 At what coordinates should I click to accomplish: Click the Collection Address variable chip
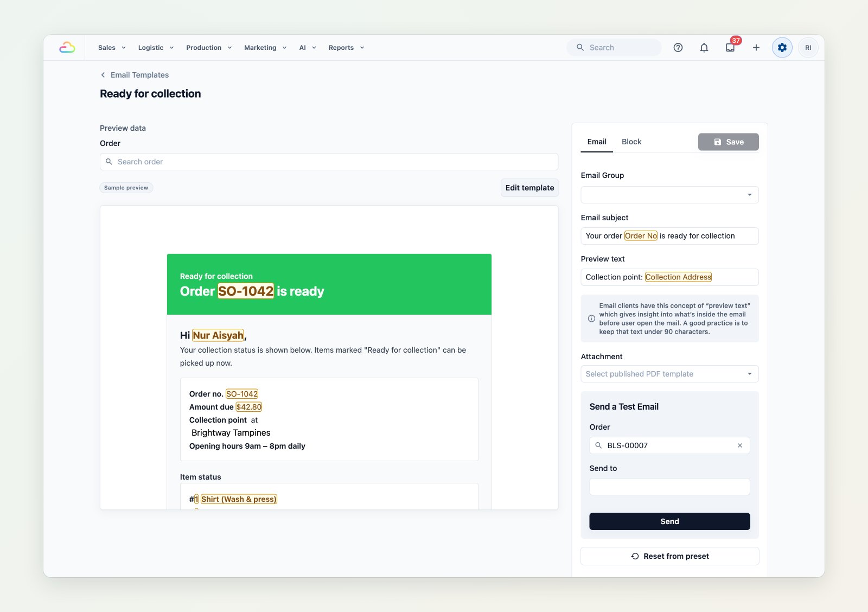[x=678, y=277]
